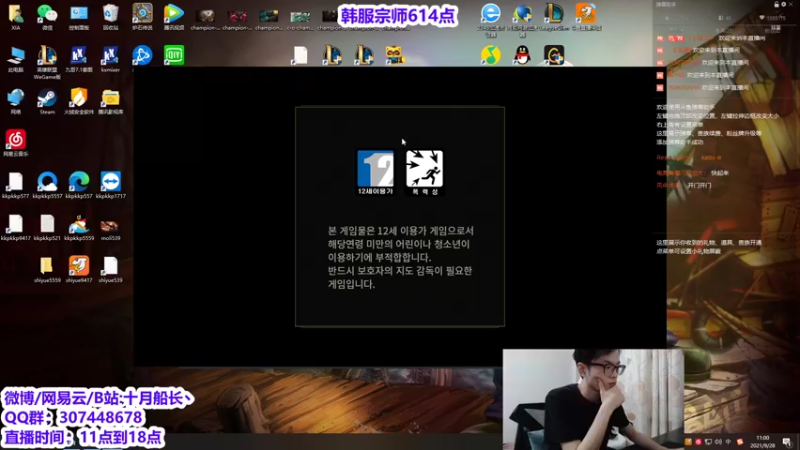
Task: Open the Recycle Bin icon
Action: (110, 17)
